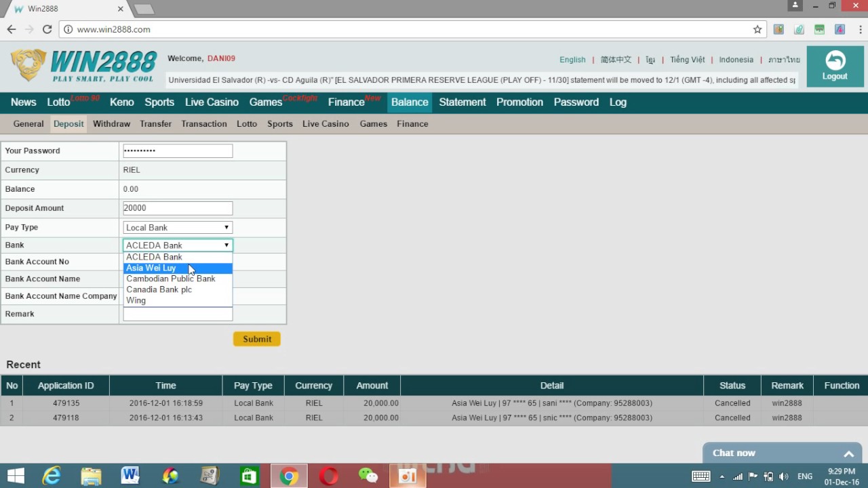Open the Keno menu
This screenshot has width=868, height=488.
(x=122, y=102)
